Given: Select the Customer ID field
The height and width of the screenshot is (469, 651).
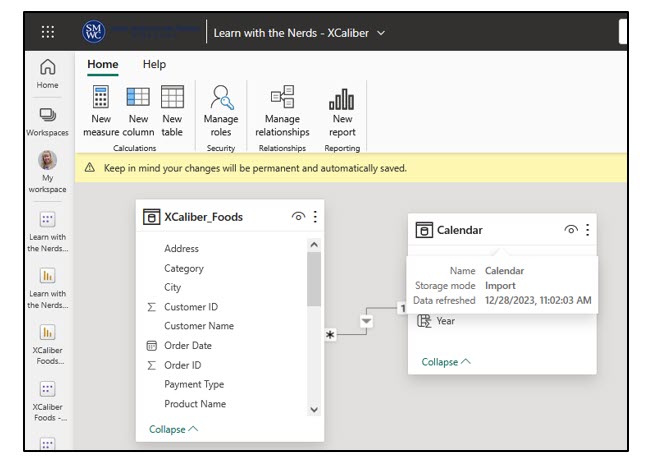Looking at the screenshot, I should (x=191, y=307).
